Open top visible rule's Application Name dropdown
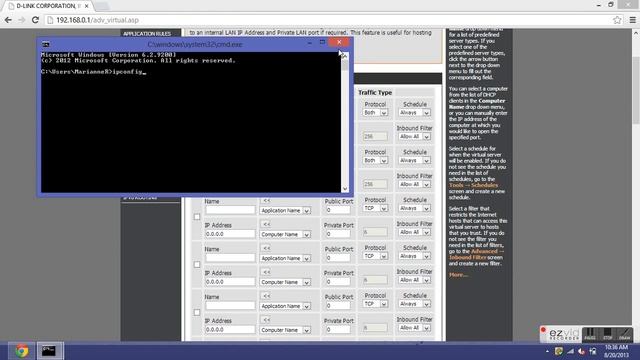 click(285, 211)
